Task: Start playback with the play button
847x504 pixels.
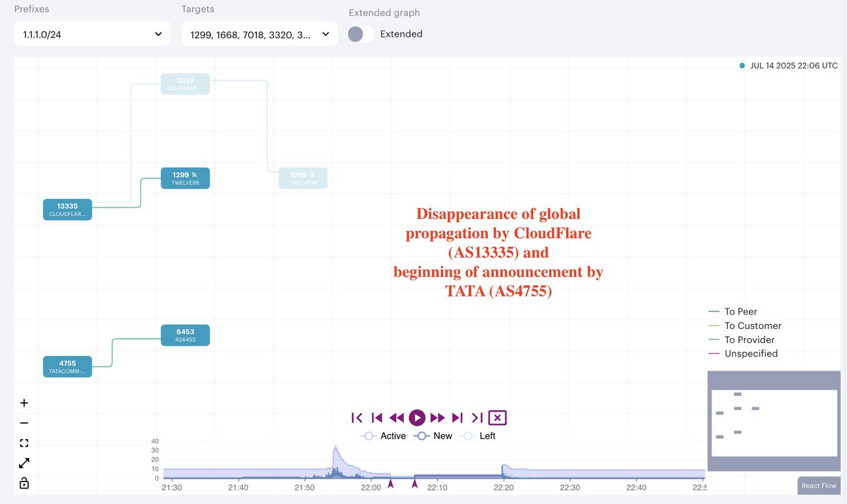Action: (417, 418)
